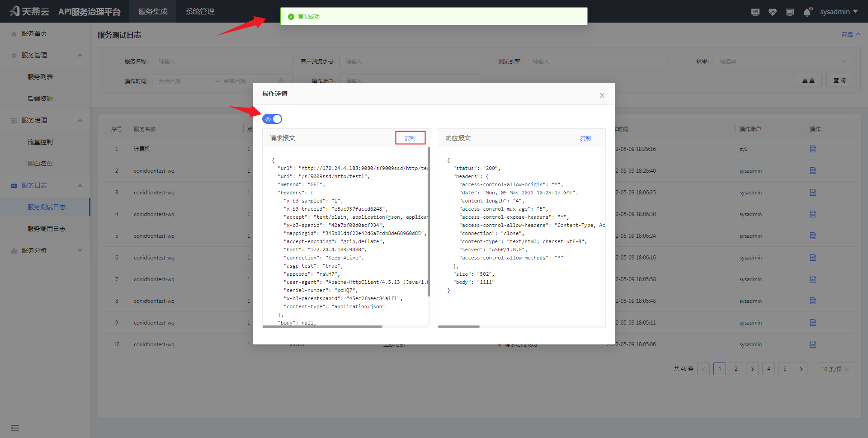Collapse the 服务管理 sidebar section

coord(80,55)
